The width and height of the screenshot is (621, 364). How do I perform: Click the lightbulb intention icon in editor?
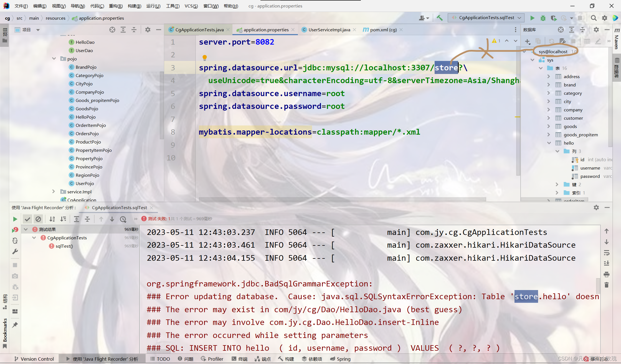click(205, 58)
